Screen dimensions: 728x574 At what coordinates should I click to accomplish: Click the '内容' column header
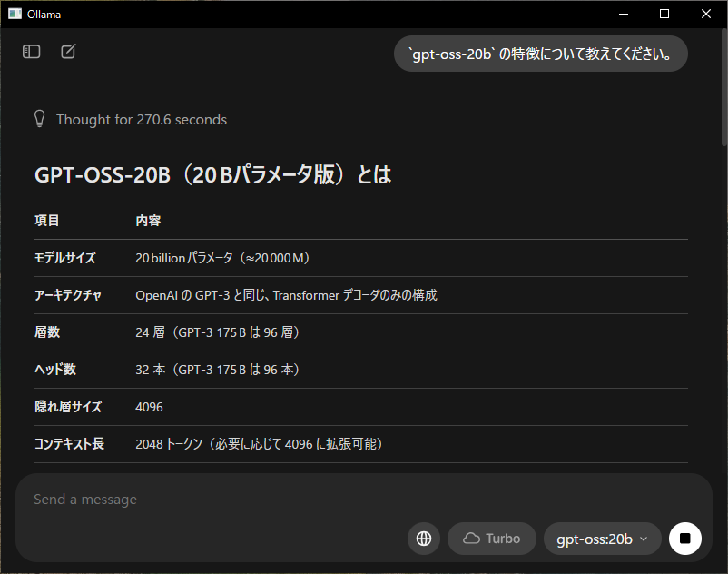[148, 220]
